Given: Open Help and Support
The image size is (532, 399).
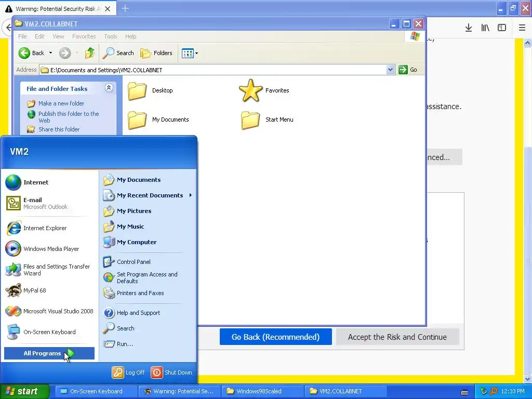Looking at the screenshot, I should 131,313.
